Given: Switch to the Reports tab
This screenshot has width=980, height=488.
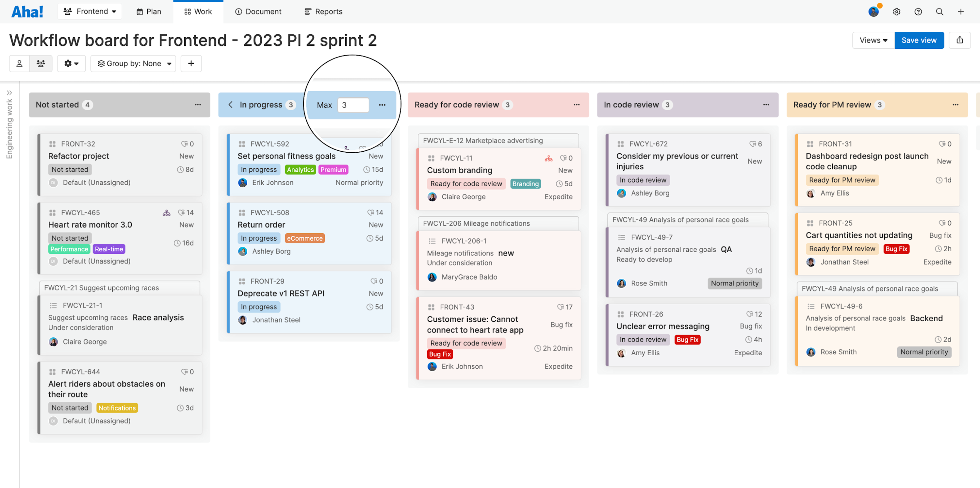Looking at the screenshot, I should (x=323, y=11).
